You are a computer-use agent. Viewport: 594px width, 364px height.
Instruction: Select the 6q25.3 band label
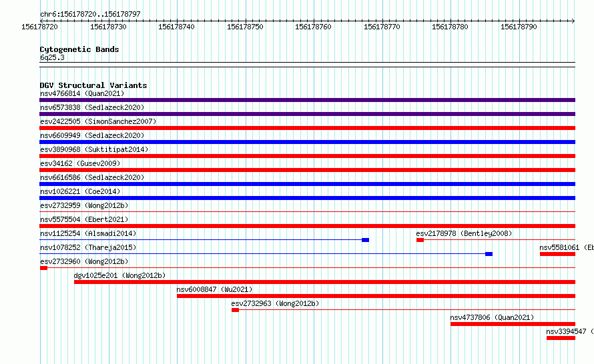pos(52,57)
